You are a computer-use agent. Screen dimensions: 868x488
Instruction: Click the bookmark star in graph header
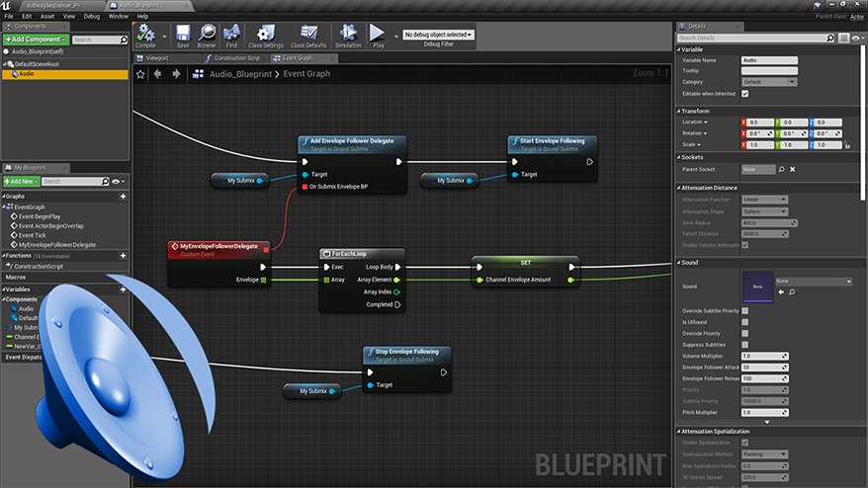tap(140, 74)
